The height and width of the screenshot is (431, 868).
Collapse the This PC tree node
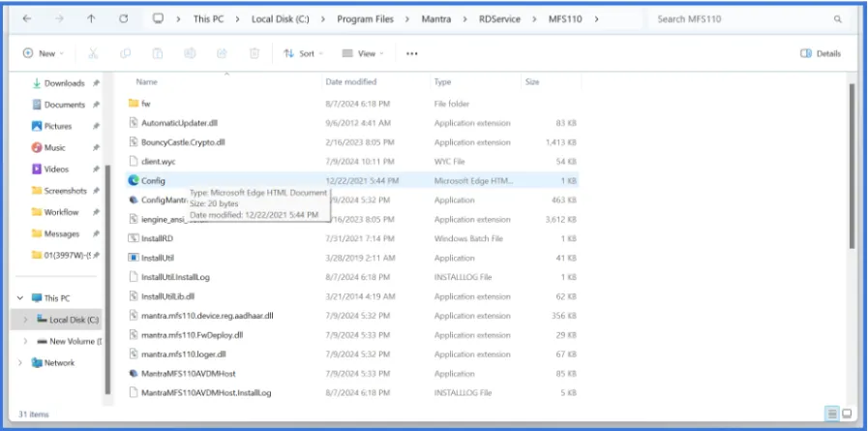20,298
